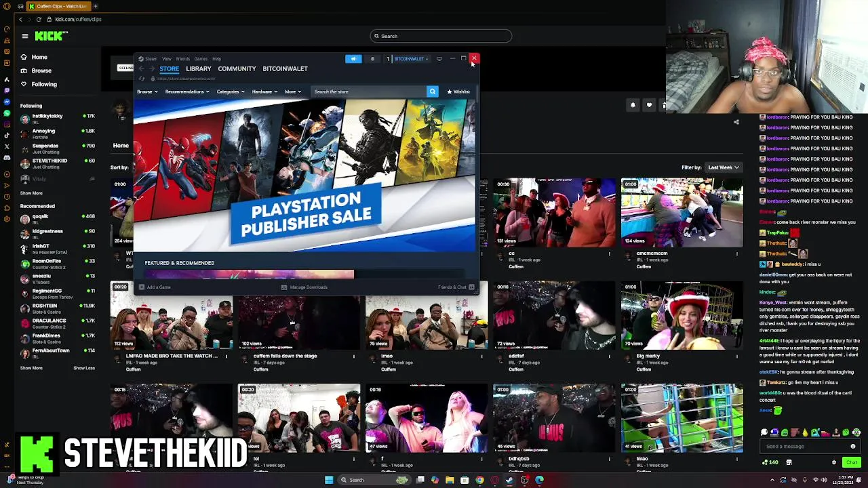Open Games menu in Steam window
868x488 pixels.
[201, 59]
